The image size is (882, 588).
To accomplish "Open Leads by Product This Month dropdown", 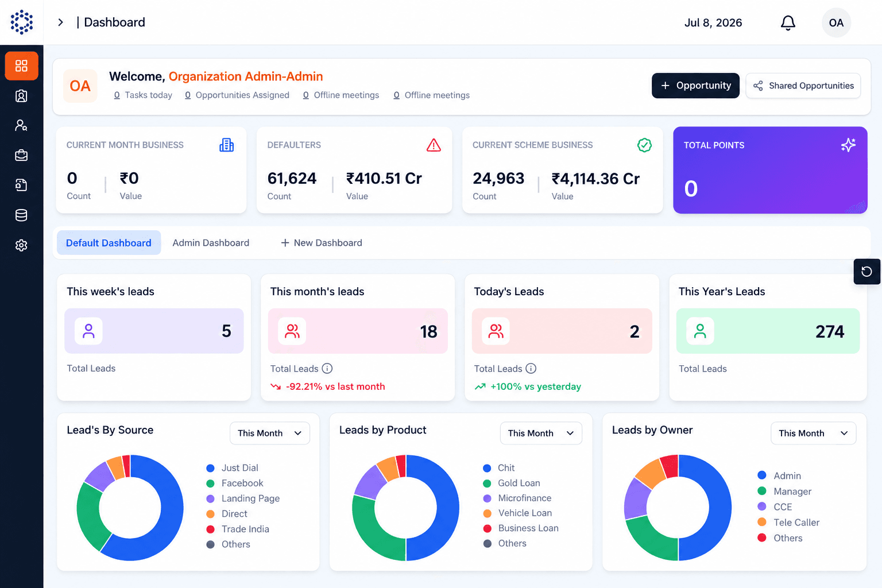I will click(x=541, y=434).
